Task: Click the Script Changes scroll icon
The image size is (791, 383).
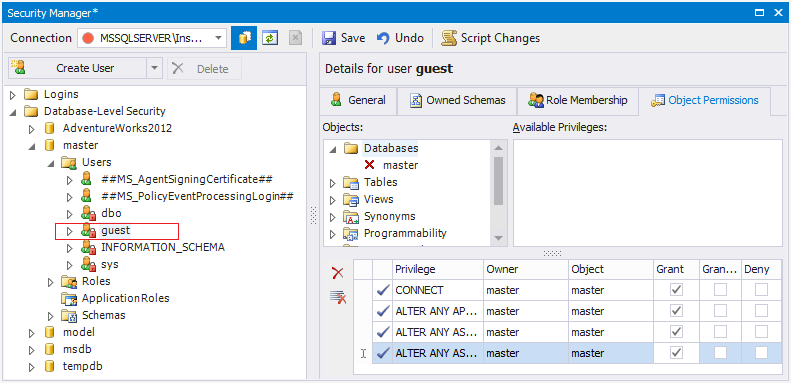Action: click(x=448, y=38)
